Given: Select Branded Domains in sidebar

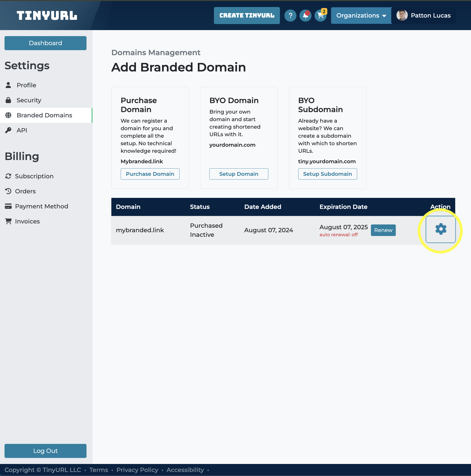Looking at the screenshot, I should tap(44, 115).
